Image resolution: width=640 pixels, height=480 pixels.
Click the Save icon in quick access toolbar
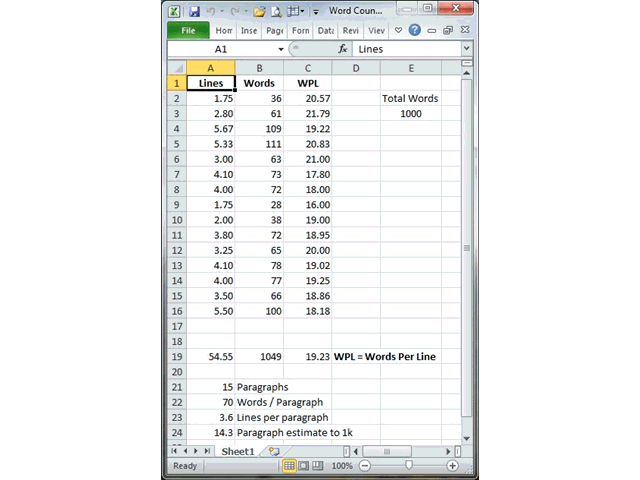click(x=194, y=11)
